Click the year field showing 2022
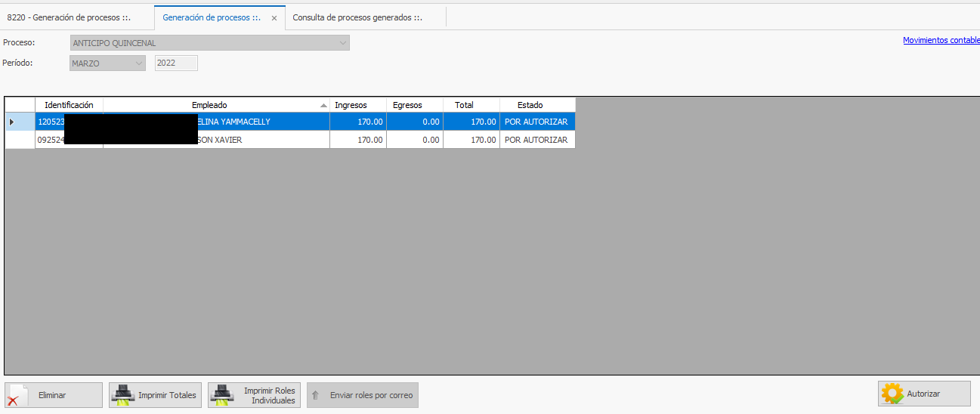 tap(176, 63)
